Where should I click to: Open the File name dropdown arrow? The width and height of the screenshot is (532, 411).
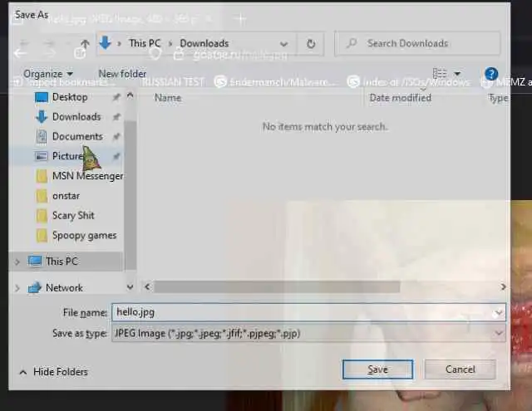499,312
